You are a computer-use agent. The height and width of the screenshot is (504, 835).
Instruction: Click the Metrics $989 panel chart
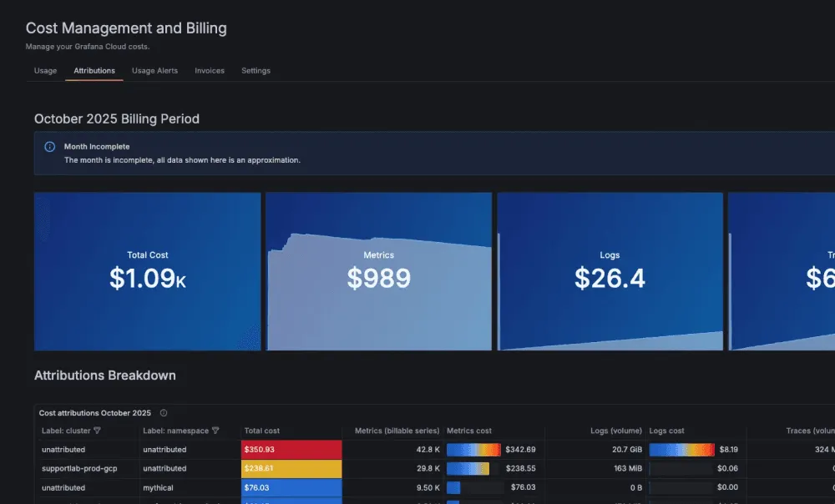[x=378, y=271]
